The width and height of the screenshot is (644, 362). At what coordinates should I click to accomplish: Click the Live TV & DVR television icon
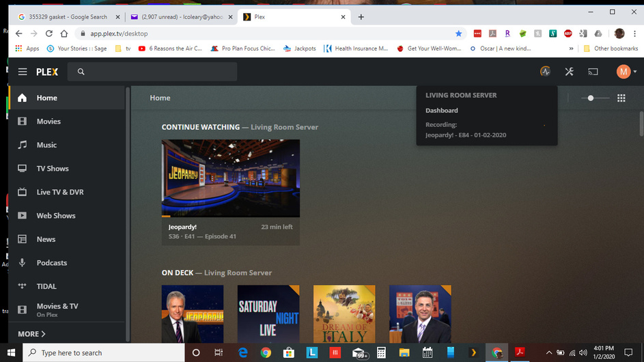pyautogui.click(x=22, y=192)
